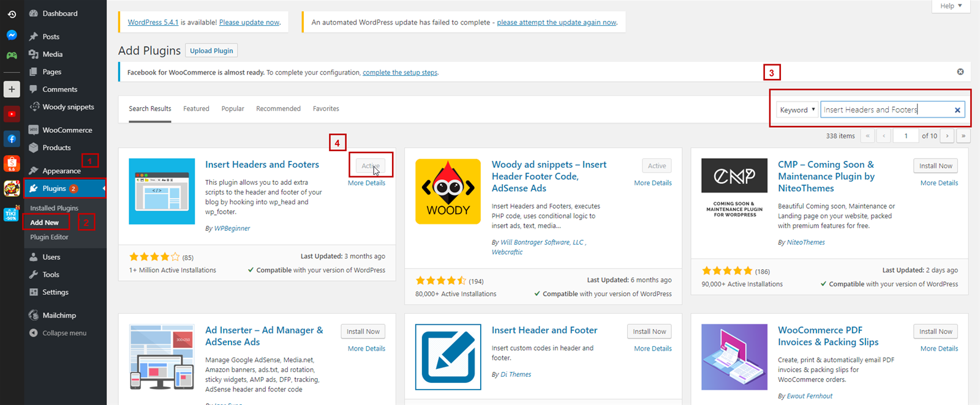This screenshot has height=405, width=980.
Task: Open More Details for Insert Headers and Footers
Action: tap(366, 183)
